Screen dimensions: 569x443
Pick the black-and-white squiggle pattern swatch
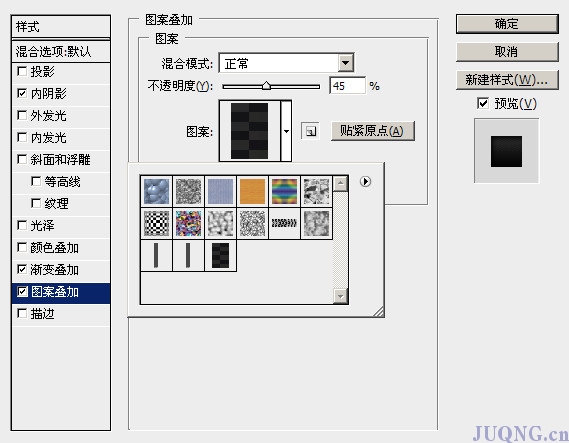[x=252, y=223]
